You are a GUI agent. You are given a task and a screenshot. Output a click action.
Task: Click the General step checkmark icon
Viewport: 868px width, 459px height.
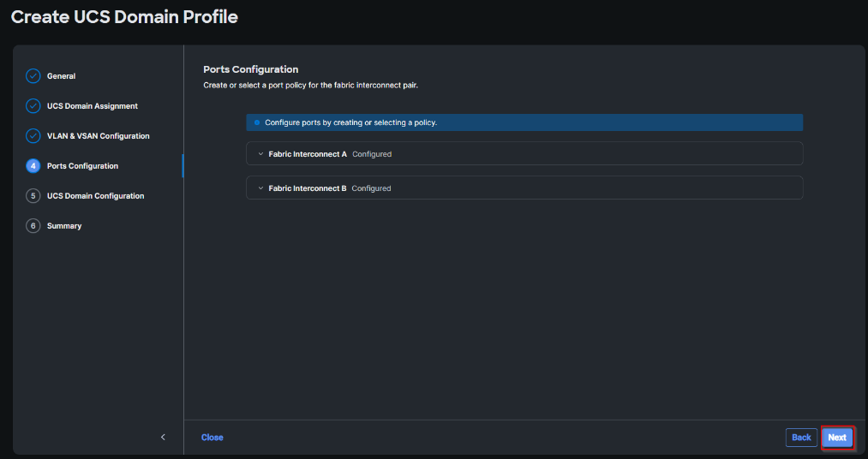click(33, 76)
